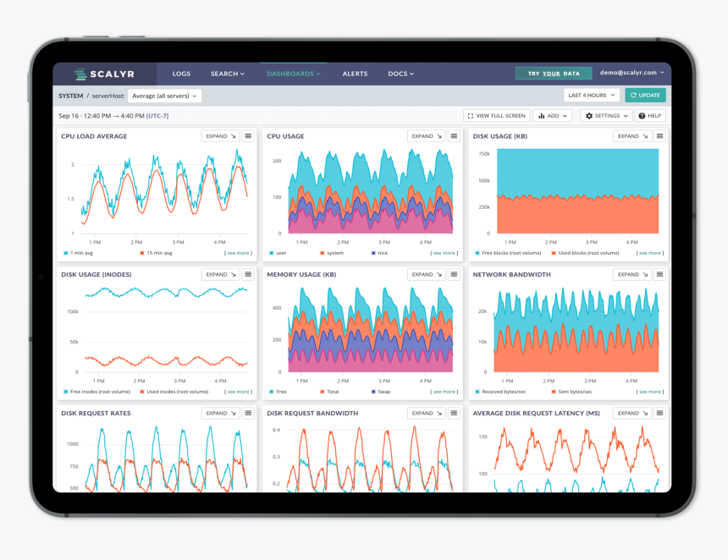Open the hamburger menu on CPU Load Average panel
Screen dimensions: 728x560
tap(247, 135)
